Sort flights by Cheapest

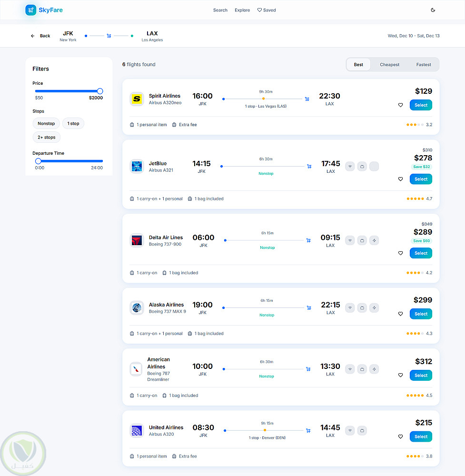pos(389,65)
